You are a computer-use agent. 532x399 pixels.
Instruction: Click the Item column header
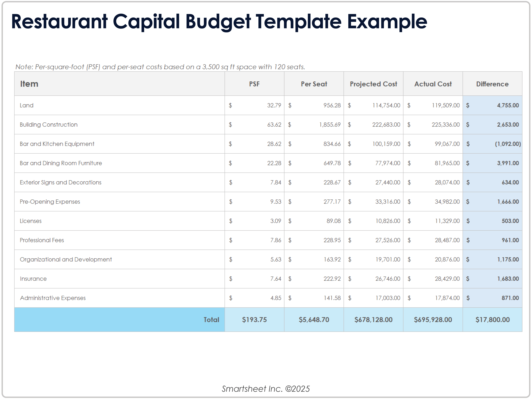[29, 84]
